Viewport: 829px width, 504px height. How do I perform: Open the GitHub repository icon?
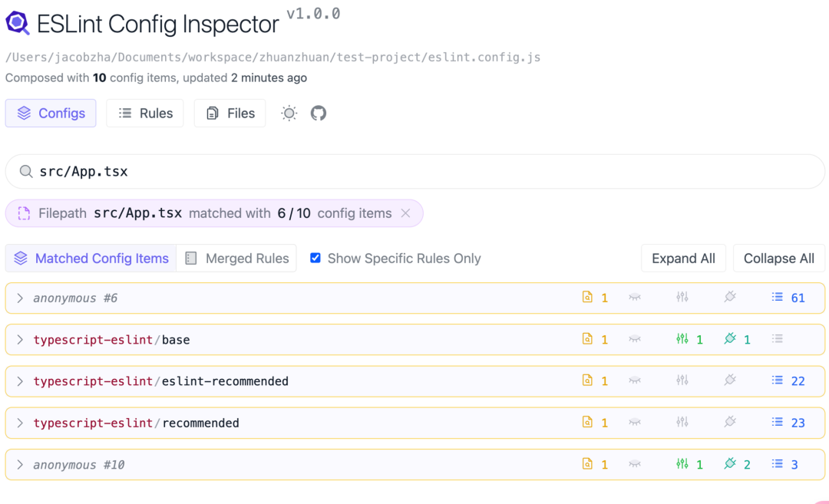point(319,113)
